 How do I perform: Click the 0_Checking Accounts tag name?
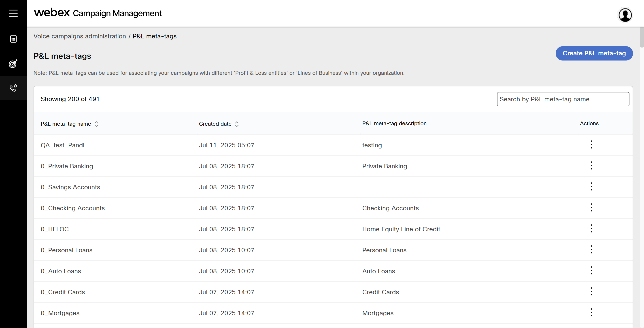tap(73, 208)
